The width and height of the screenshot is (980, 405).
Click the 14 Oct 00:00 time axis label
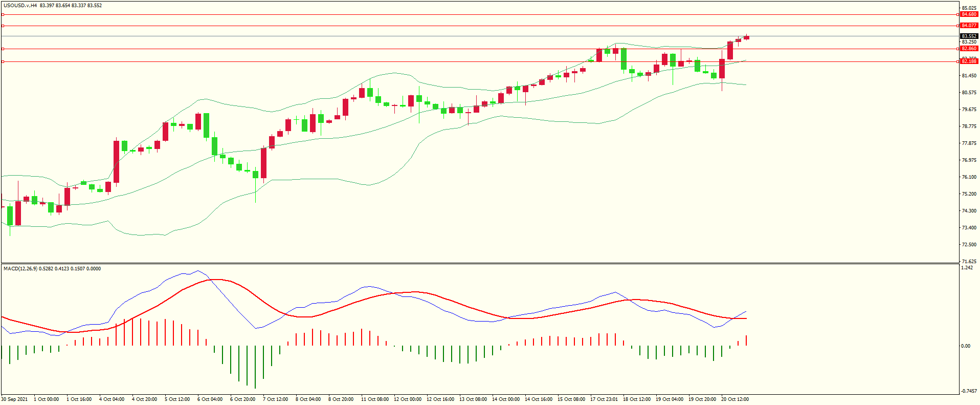(x=505, y=399)
